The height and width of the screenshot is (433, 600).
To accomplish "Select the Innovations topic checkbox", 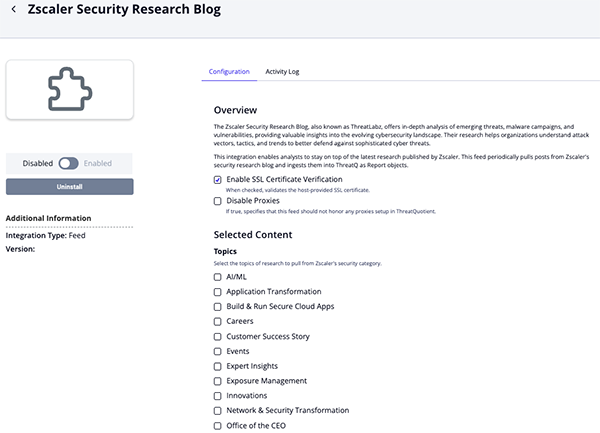I will (218, 396).
